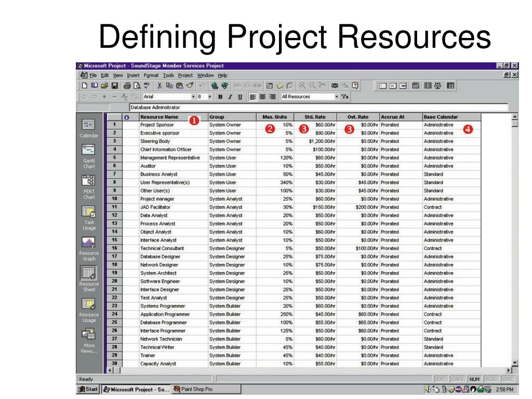Open the font size 8 dropdown
This screenshot has width=532, height=399.
point(210,97)
